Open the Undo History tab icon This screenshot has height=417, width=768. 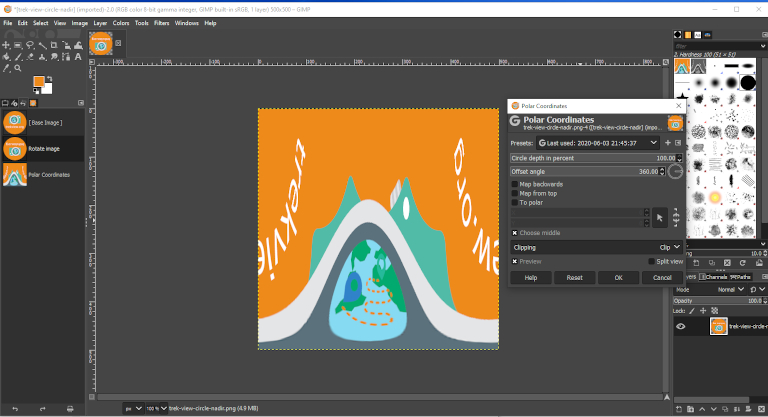coord(23,103)
